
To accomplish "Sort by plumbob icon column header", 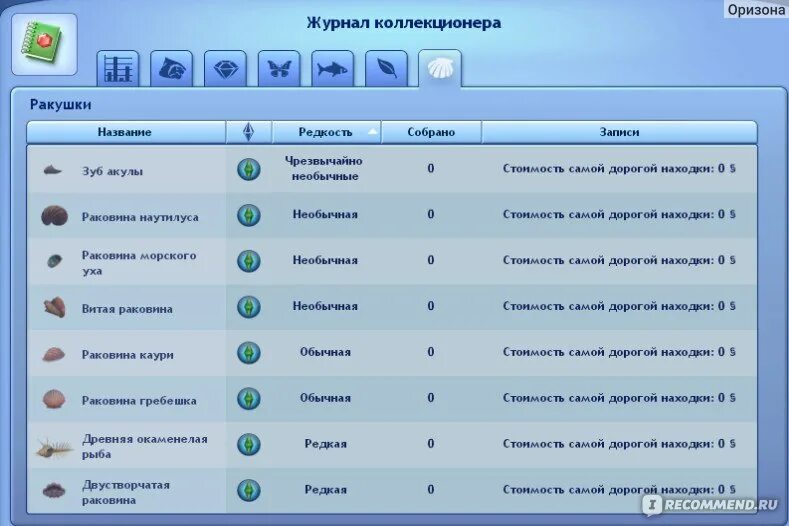I will click(x=249, y=132).
